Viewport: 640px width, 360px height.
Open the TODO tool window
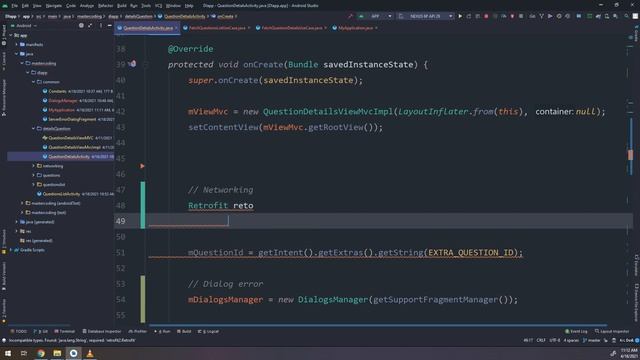[19, 331]
